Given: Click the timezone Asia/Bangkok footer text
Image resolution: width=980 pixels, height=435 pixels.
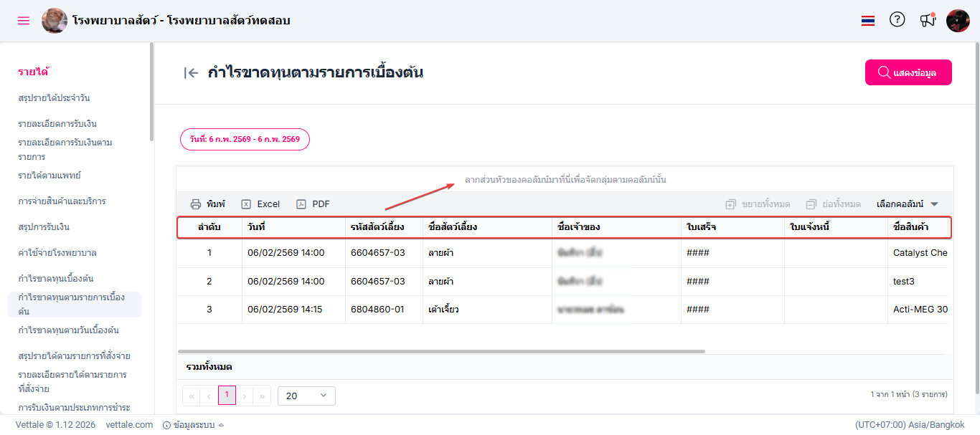Looking at the screenshot, I should click(x=910, y=425).
